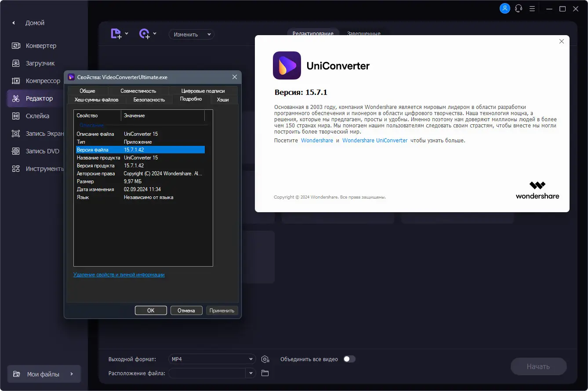Go back using the Домой arrow
Screen dimensions: 588x391
pos(14,23)
